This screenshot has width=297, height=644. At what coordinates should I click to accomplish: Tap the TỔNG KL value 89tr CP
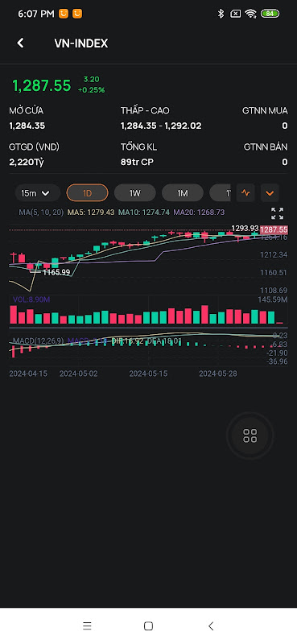click(137, 163)
